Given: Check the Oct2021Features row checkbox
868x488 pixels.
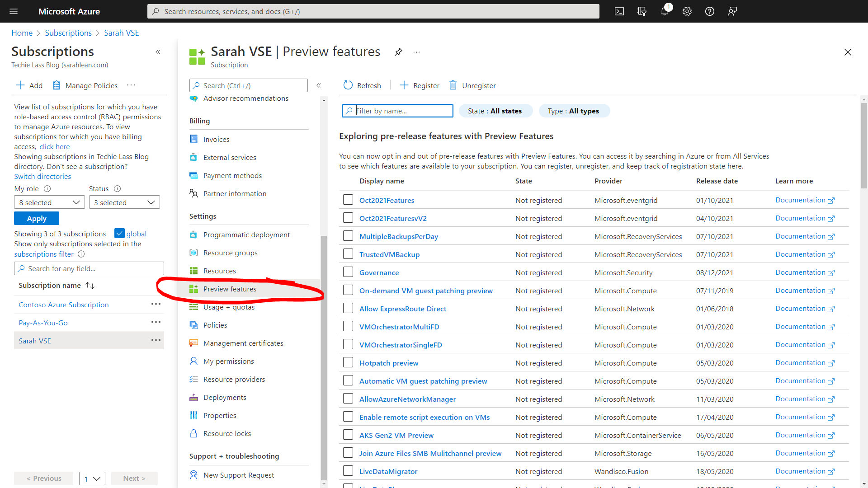Looking at the screenshot, I should tap(348, 200).
